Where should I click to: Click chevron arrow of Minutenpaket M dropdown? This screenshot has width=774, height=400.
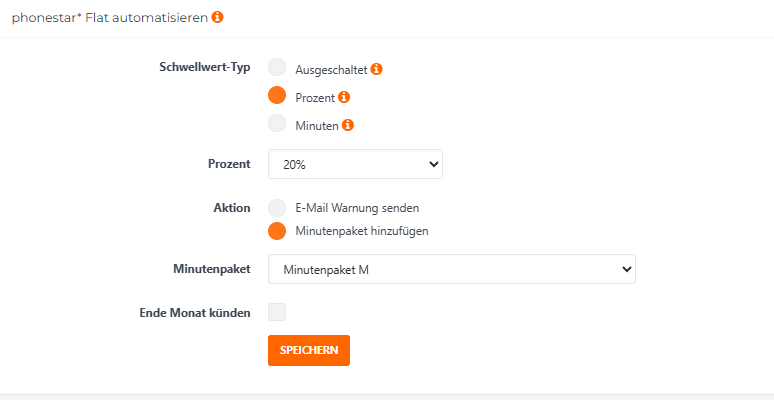pyautogui.click(x=627, y=269)
